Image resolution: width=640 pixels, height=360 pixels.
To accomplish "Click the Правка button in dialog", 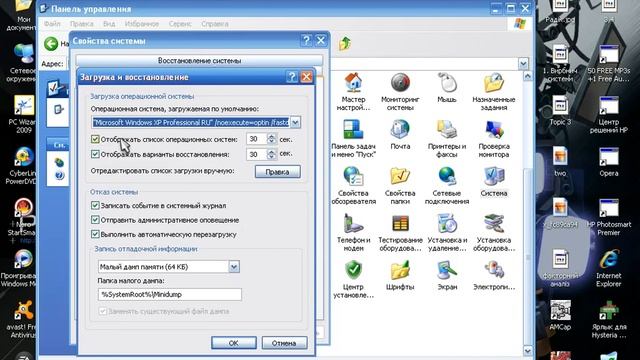I will (278, 172).
